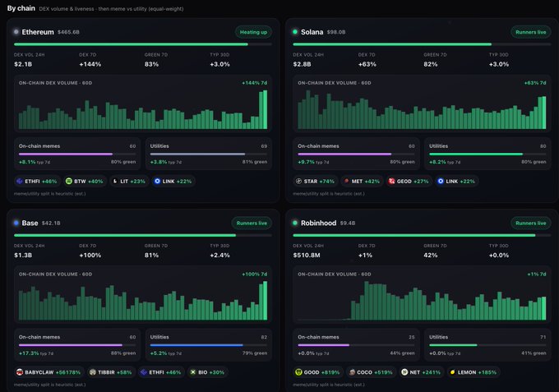Open the Base chain title
The width and height of the screenshot is (559, 392).
click(30, 223)
